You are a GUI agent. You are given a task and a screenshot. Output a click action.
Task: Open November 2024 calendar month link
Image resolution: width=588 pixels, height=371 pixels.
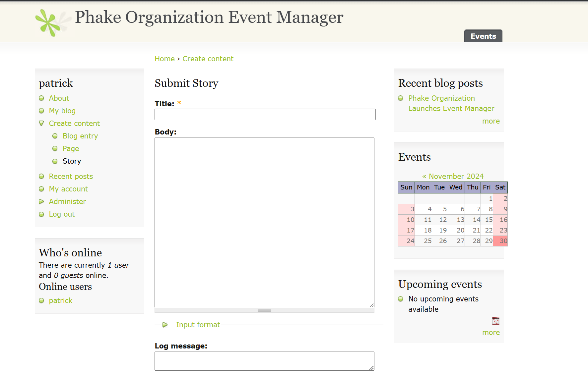(456, 177)
